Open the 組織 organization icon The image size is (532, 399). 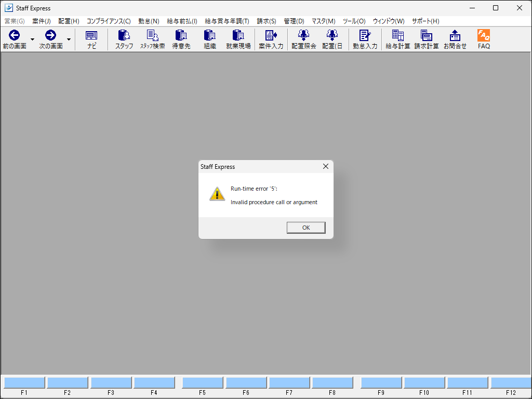pos(210,35)
